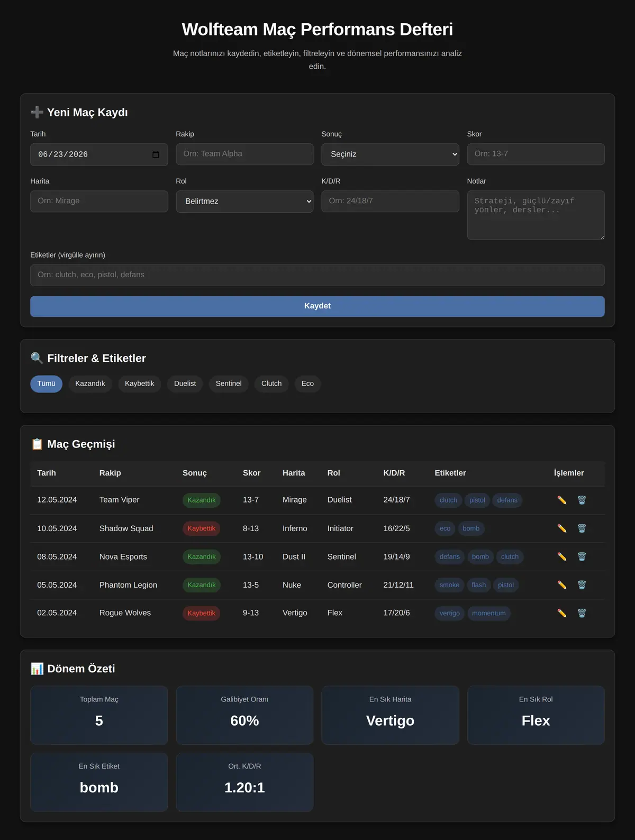Focus the Harita text field
Image resolution: width=635 pixels, height=840 pixels.
tap(99, 201)
